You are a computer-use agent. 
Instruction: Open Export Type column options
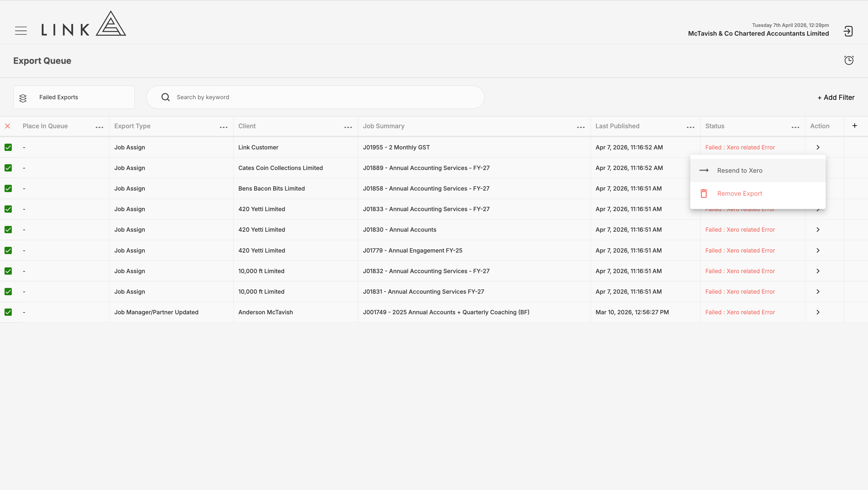(224, 127)
